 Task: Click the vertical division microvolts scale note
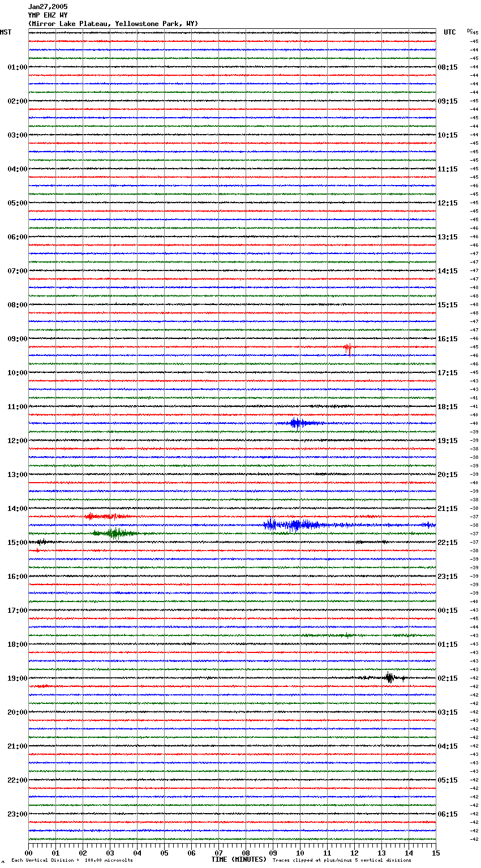[x=72, y=861]
